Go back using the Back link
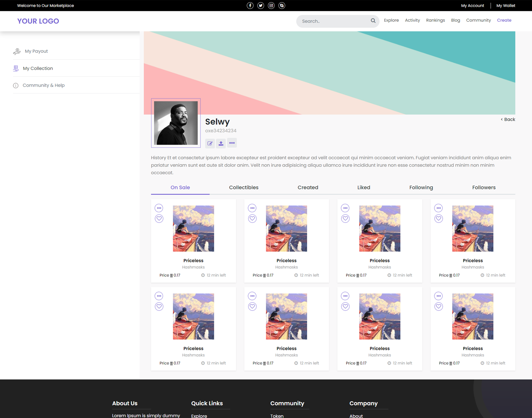 [508, 119]
